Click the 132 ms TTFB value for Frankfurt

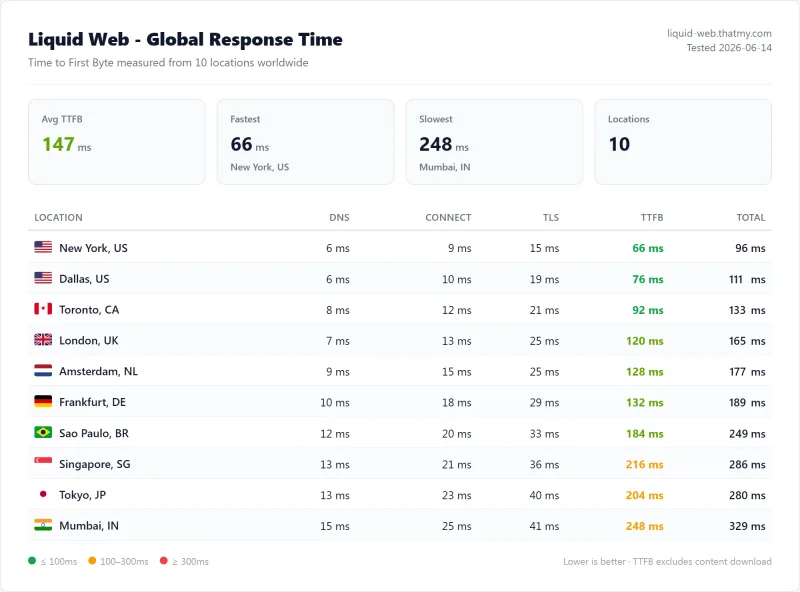(645, 402)
